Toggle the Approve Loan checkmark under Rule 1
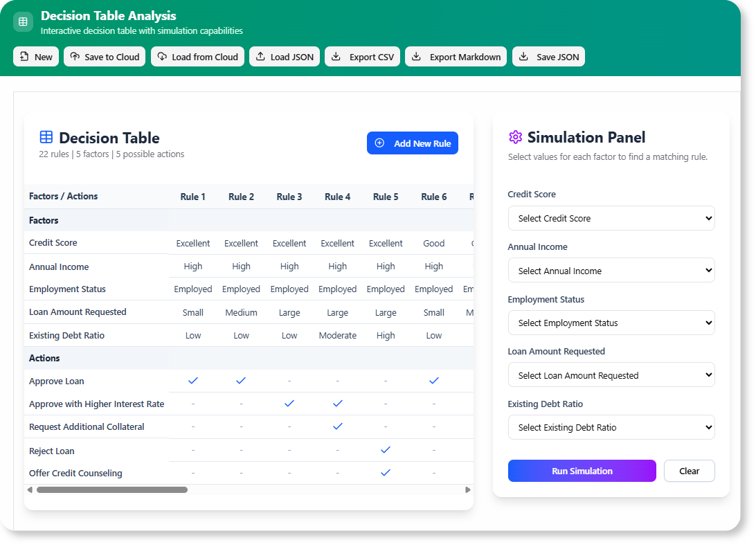 [x=193, y=380]
